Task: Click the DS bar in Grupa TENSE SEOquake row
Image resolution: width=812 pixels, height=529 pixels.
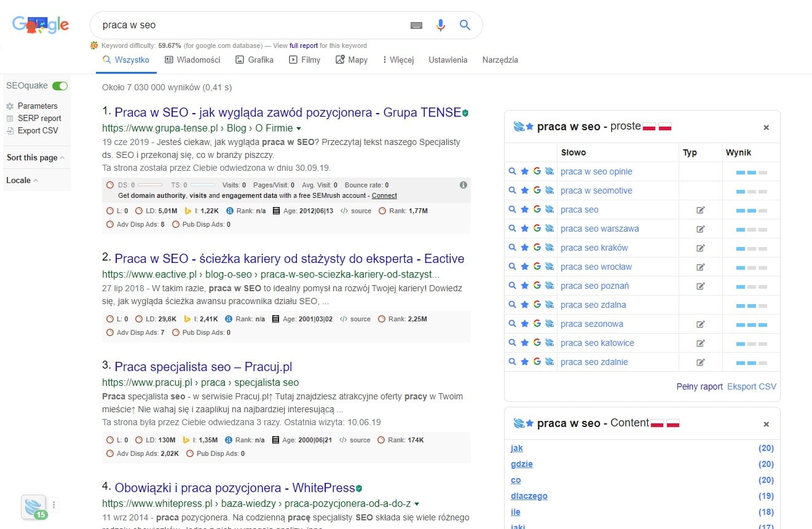Action: click(150, 185)
